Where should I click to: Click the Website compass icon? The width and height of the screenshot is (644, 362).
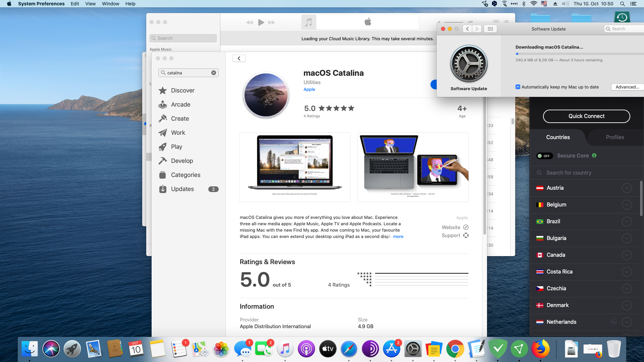point(466,227)
